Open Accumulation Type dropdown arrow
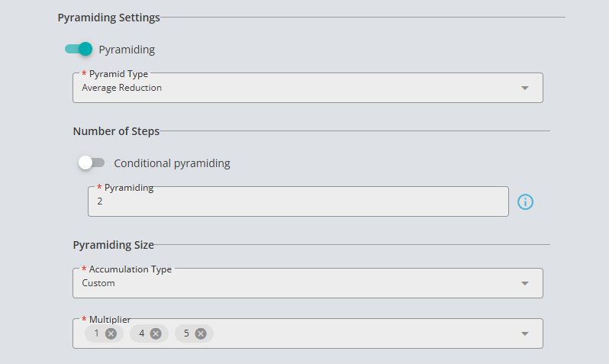The image size is (609, 364). point(525,284)
